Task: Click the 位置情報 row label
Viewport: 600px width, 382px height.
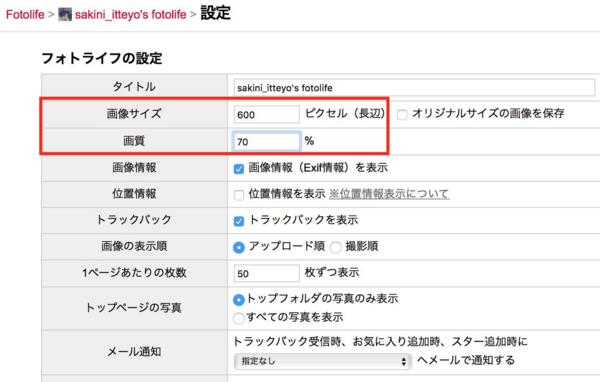Action: click(134, 194)
